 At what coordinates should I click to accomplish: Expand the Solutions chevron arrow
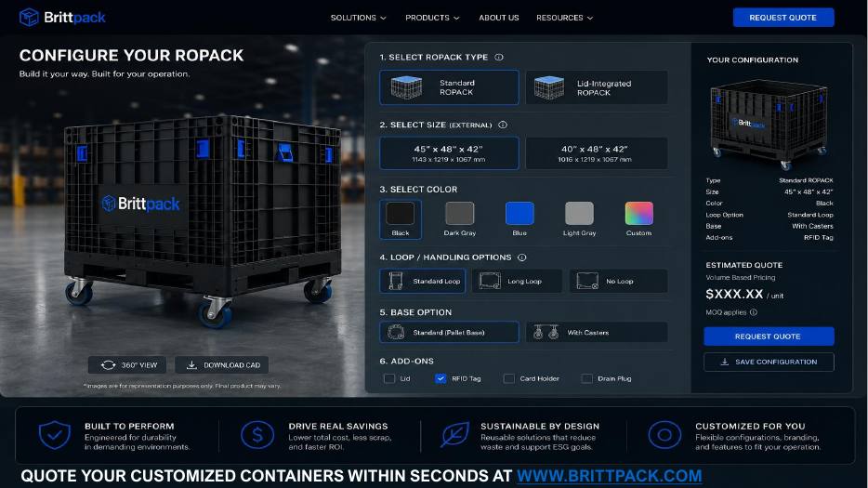(383, 19)
